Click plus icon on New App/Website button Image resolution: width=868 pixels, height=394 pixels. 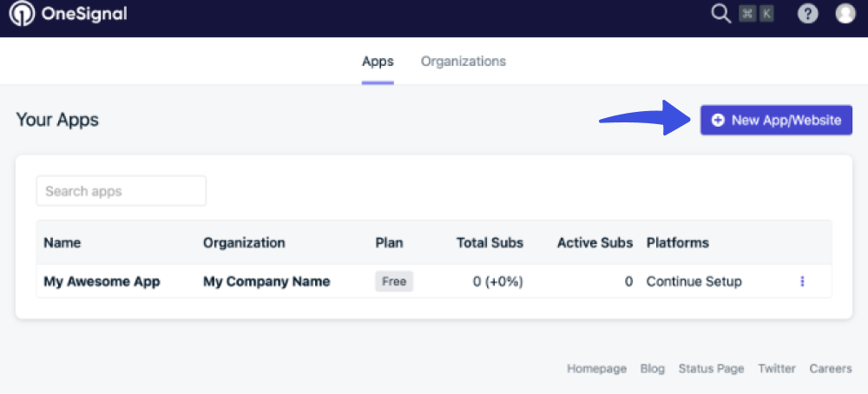pos(718,120)
